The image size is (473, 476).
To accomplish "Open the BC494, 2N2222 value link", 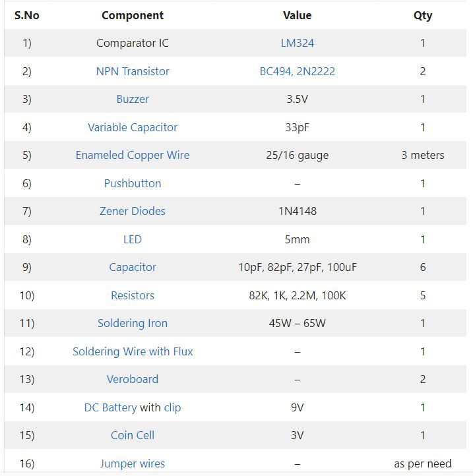I will (297, 71).
